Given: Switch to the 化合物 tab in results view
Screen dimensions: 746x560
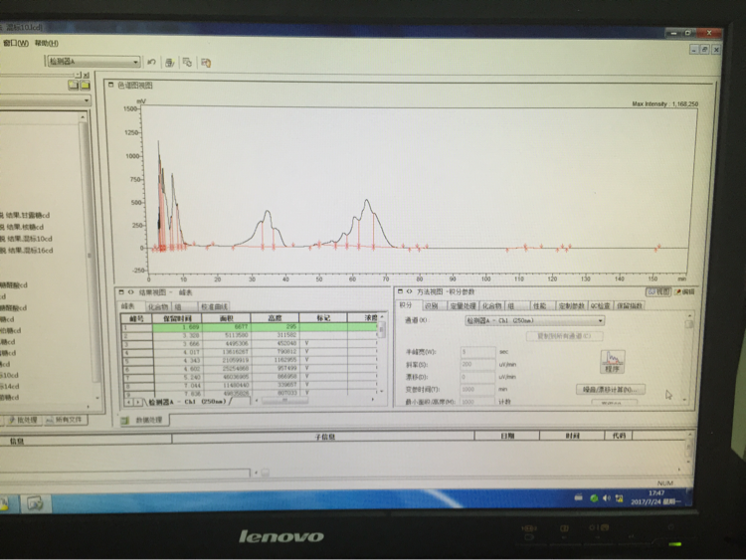Looking at the screenshot, I should coord(158,307).
